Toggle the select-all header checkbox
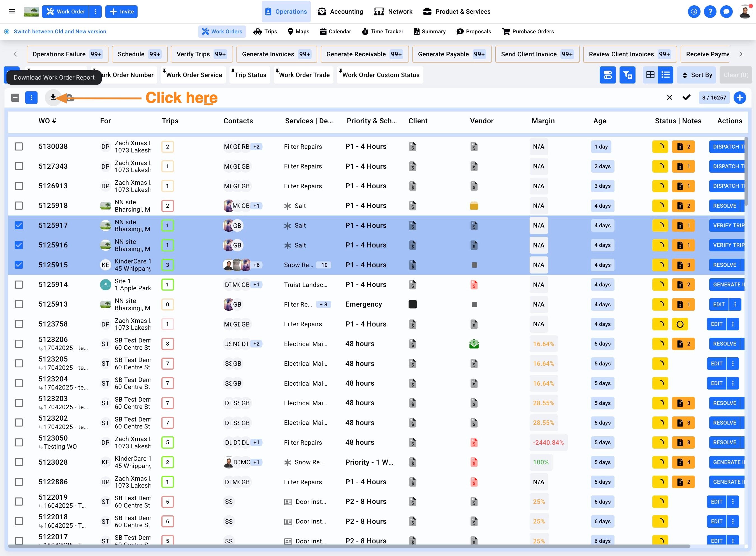Image resolution: width=756 pixels, height=556 pixels. (x=15, y=98)
